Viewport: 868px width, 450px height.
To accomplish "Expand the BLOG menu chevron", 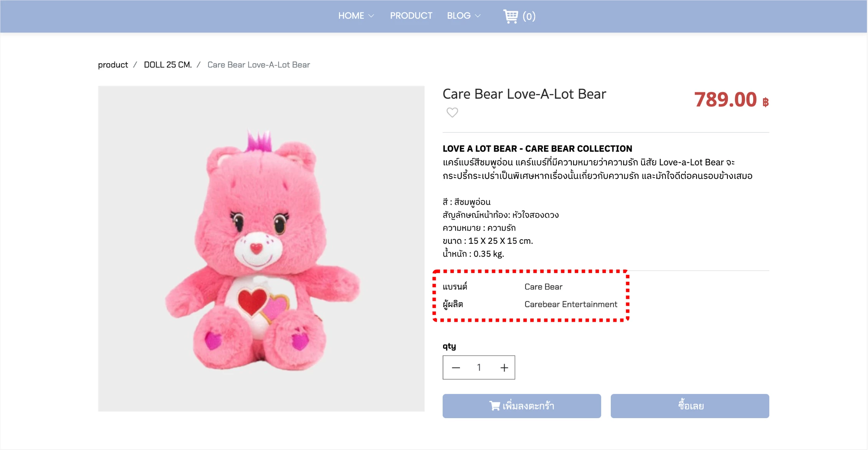I will tap(478, 16).
